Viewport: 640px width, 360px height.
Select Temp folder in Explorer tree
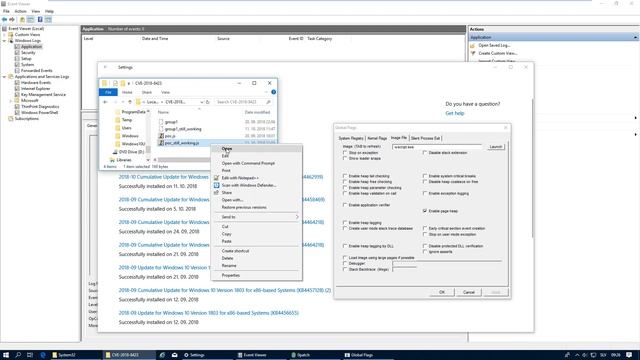click(127, 120)
